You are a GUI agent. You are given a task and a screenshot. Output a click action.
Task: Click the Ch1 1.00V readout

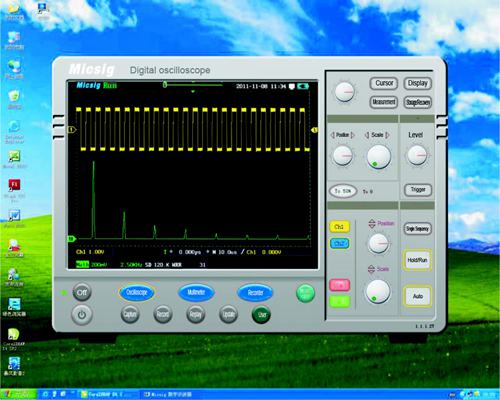click(x=90, y=252)
